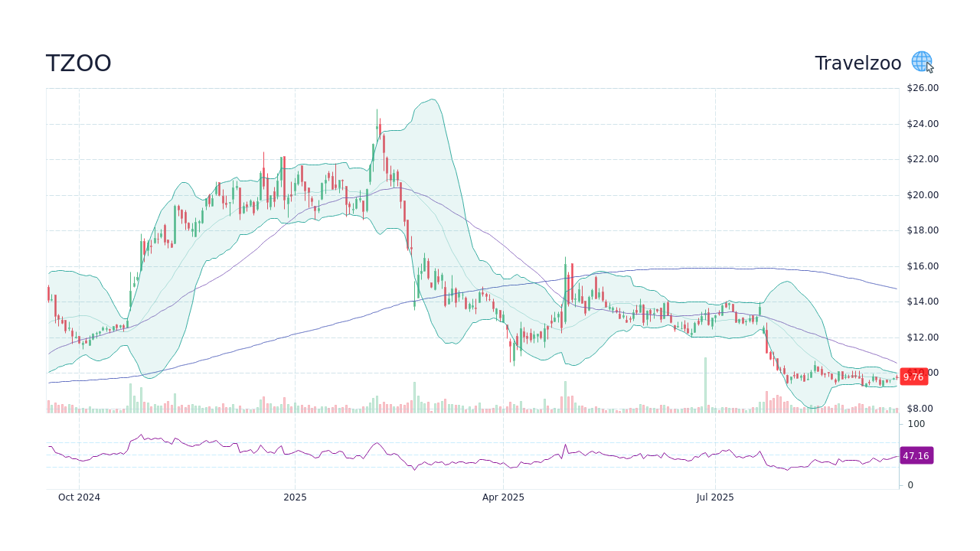This screenshot has width=980, height=551.
Task: Switch to the Apr 2025 section
Action: (505, 497)
